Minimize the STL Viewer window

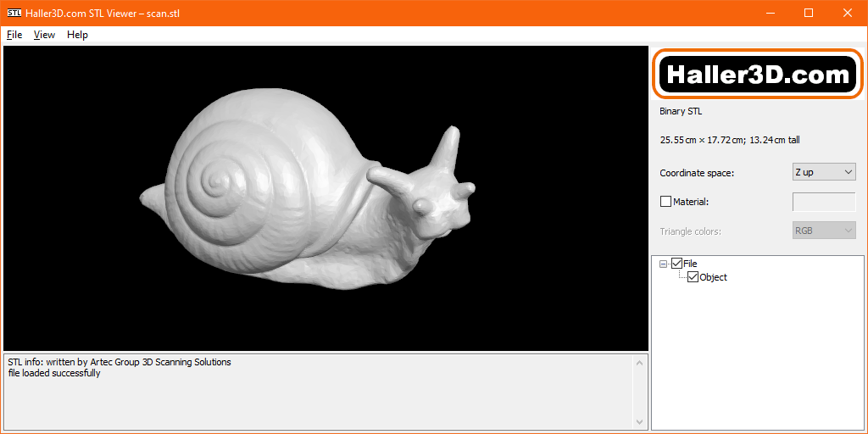pos(770,13)
